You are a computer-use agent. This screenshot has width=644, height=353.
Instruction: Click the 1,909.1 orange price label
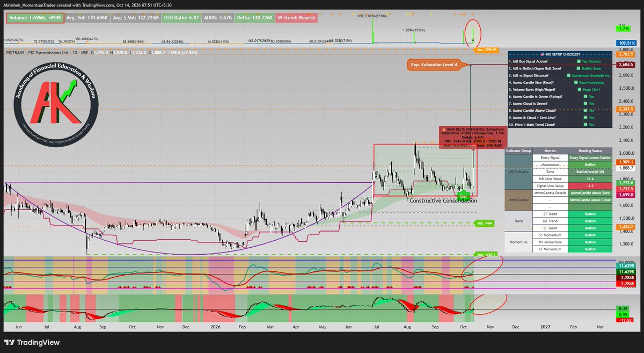625,161
